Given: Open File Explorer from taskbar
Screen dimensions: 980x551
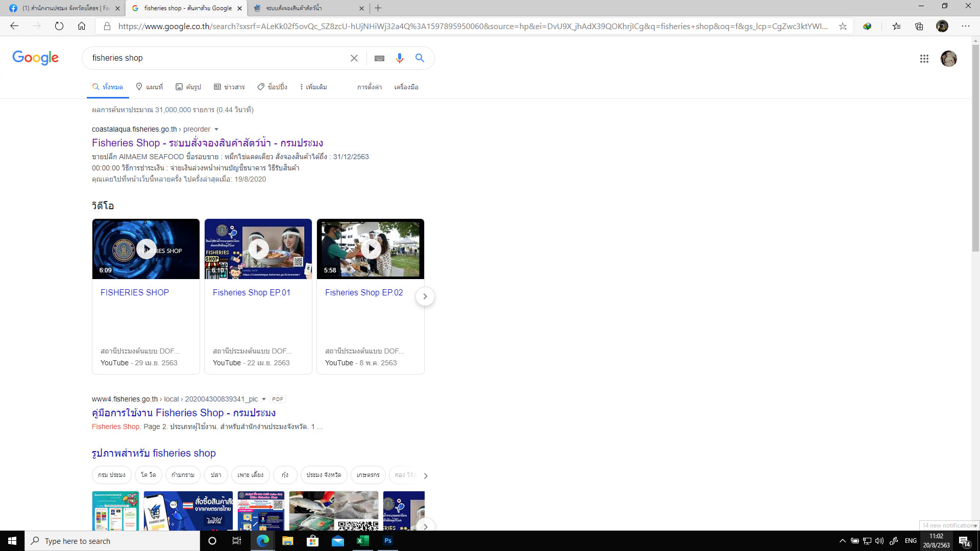Looking at the screenshot, I should (287, 541).
